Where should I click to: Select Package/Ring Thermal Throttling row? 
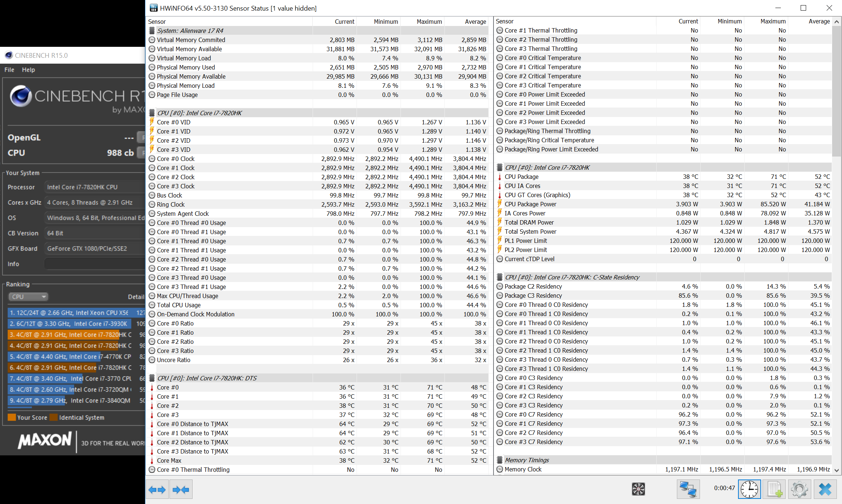[x=663, y=131]
